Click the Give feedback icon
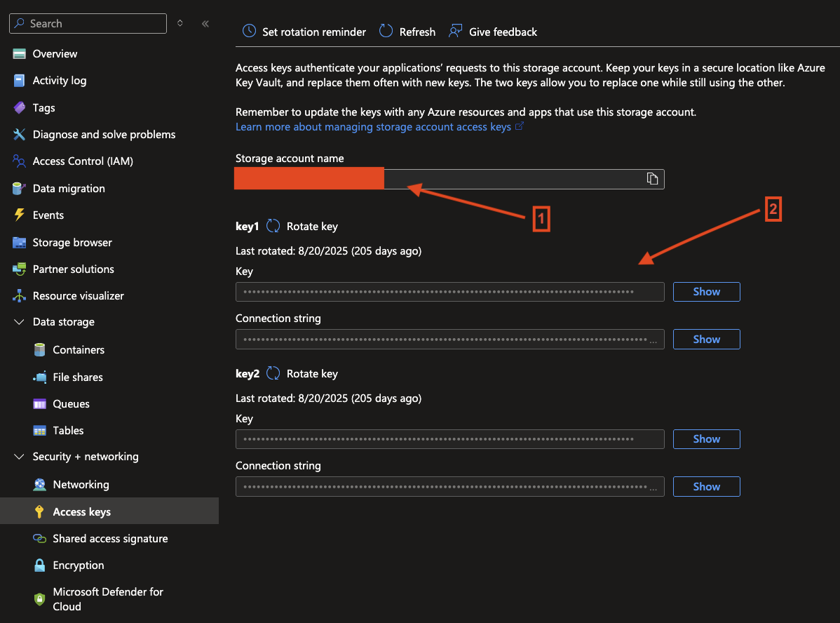This screenshot has height=623, width=840. tap(456, 32)
